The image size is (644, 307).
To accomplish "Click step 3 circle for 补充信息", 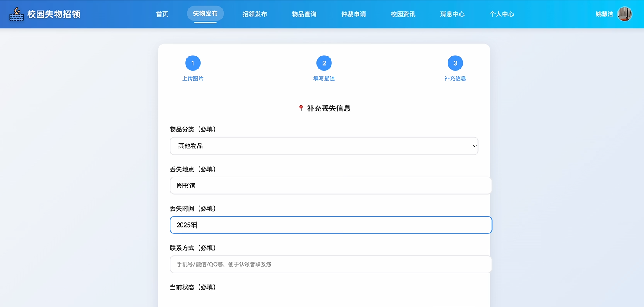I will click(455, 63).
